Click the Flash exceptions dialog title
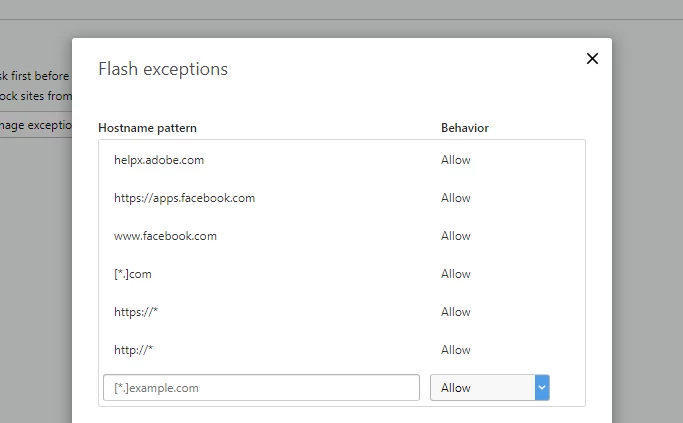 [x=163, y=69]
